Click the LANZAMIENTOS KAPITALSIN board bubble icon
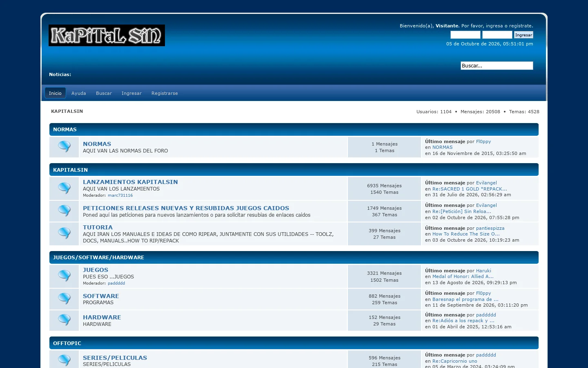Viewport: 588px width, 368px height. click(x=64, y=188)
